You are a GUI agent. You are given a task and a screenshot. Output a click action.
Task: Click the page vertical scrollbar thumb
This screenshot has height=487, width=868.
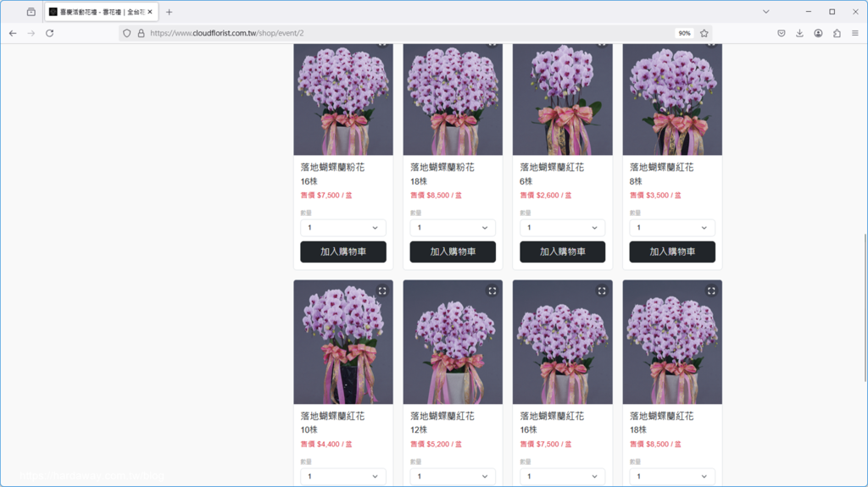pyautogui.click(x=865, y=307)
